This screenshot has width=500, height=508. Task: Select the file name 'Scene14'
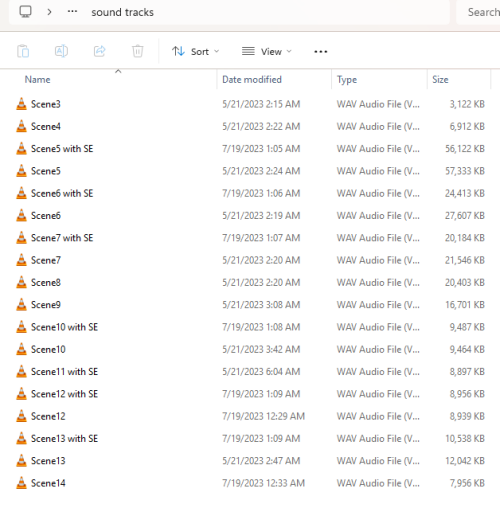(x=48, y=483)
